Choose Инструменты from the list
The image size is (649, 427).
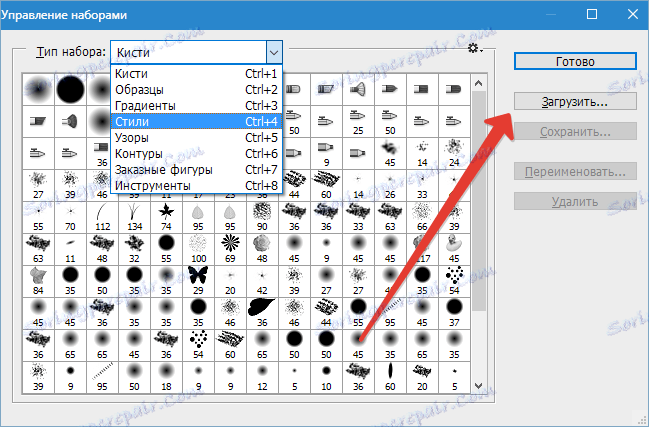pos(196,185)
